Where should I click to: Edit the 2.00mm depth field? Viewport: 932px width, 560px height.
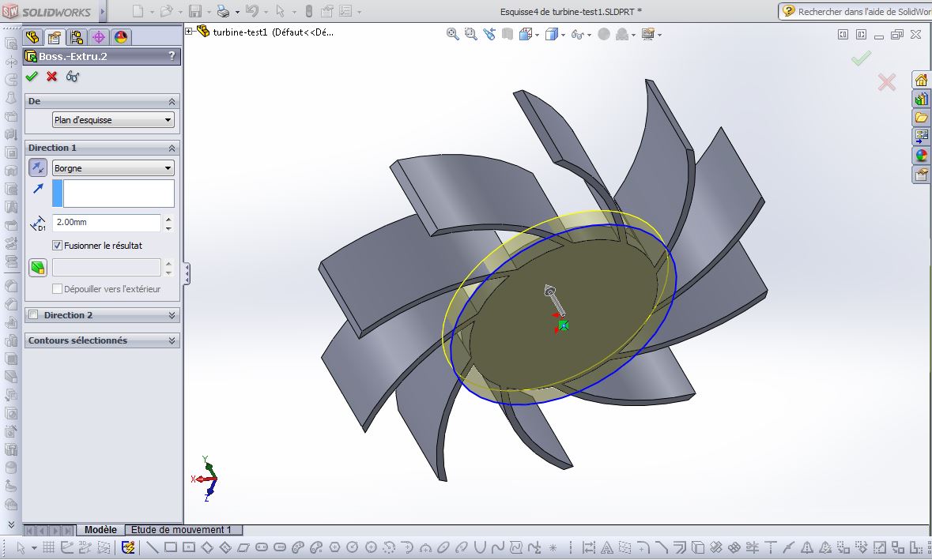(x=107, y=222)
